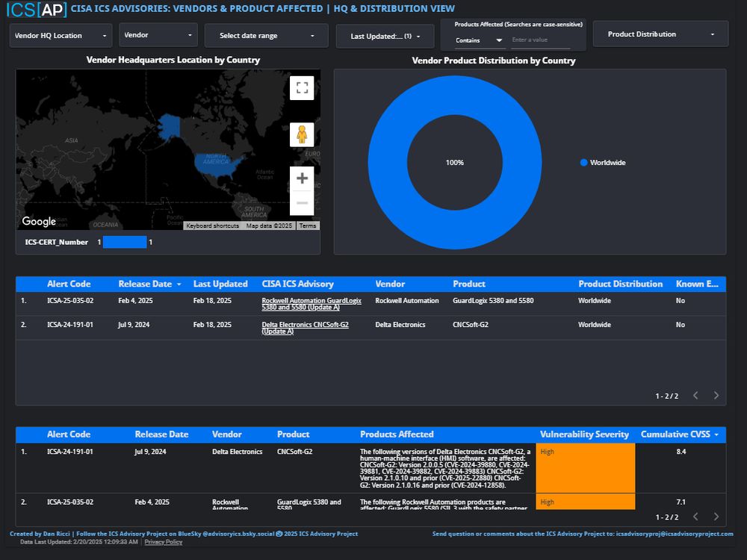The height and width of the screenshot is (560, 747).
Task: Open Delta Electronics CNCSoft-G2 advisory link
Action: coord(305,328)
